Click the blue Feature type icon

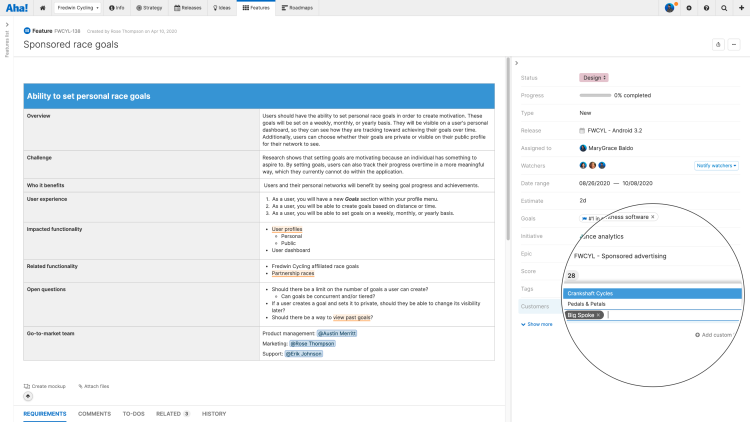[27, 31]
